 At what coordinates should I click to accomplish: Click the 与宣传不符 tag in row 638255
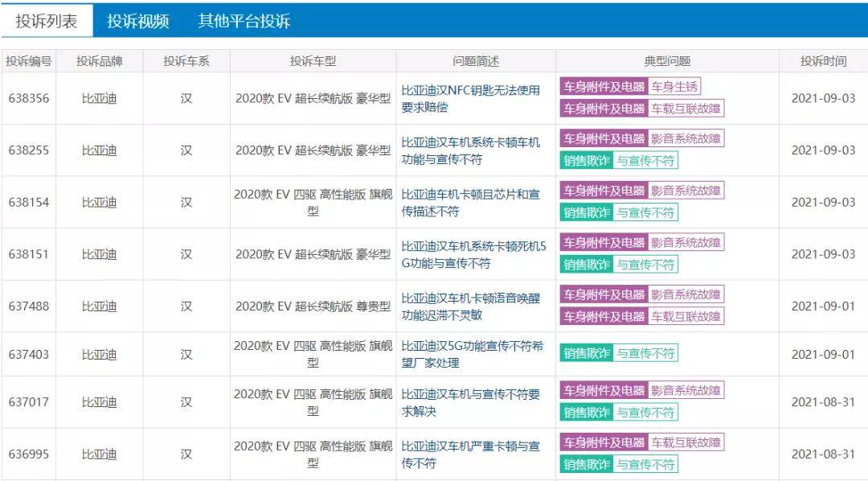click(645, 161)
